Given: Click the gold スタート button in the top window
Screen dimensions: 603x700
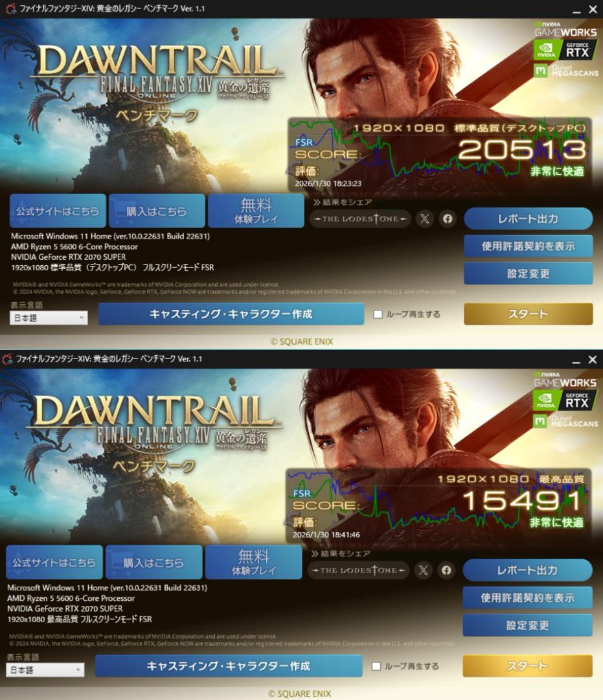Looking at the screenshot, I should click(528, 314).
